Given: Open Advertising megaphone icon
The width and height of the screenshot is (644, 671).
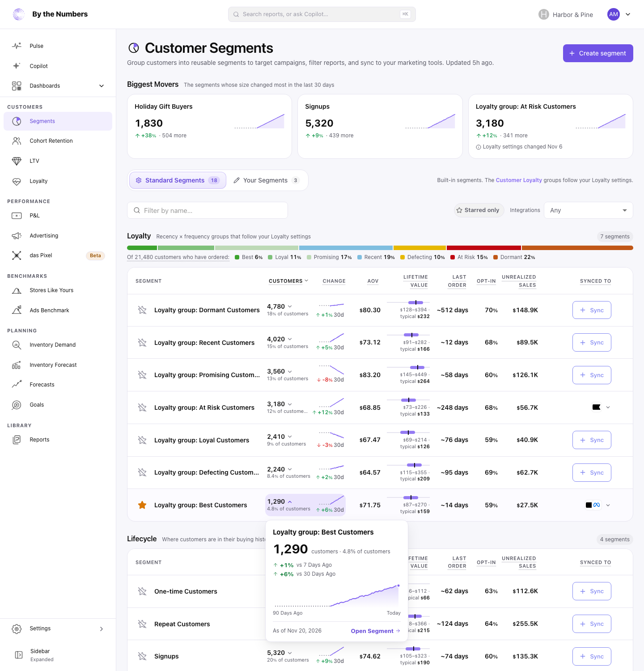Looking at the screenshot, I should click(x=17, y=236).
